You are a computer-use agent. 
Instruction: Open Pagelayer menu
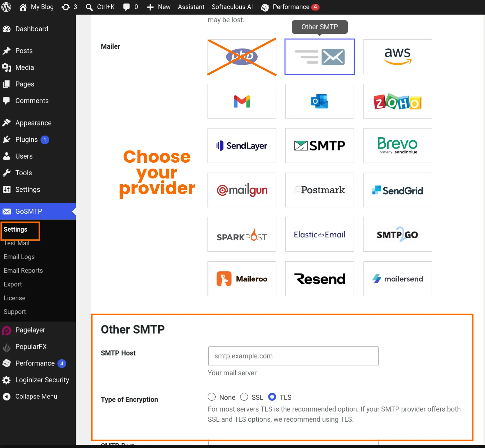tap(38, 330)
